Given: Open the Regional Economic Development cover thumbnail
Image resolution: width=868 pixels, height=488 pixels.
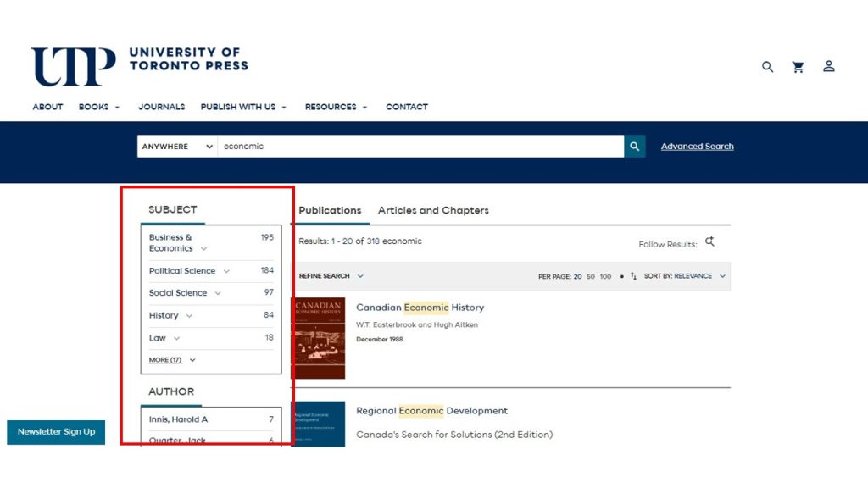Looking at the screenshot, I should point(318,424).
